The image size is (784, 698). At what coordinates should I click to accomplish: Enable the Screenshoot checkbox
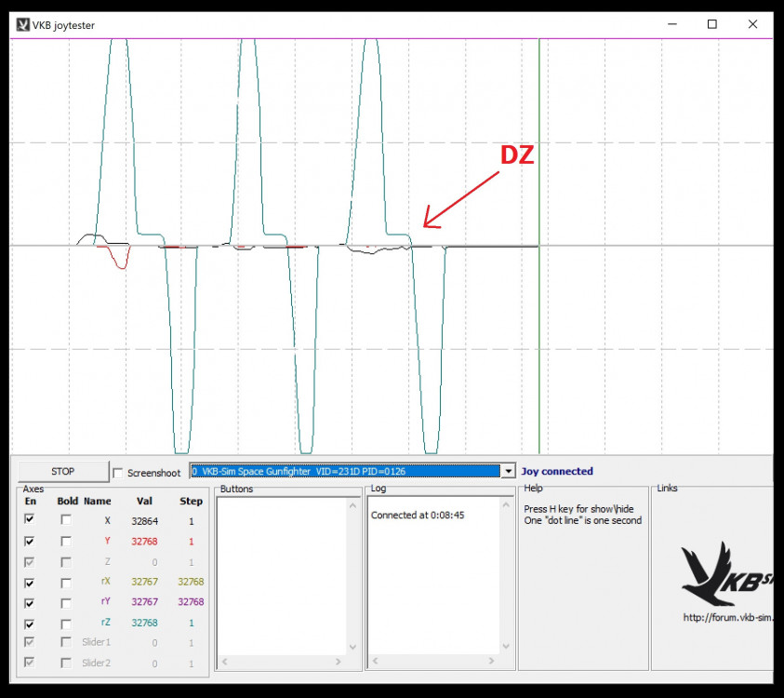point(118,473)
